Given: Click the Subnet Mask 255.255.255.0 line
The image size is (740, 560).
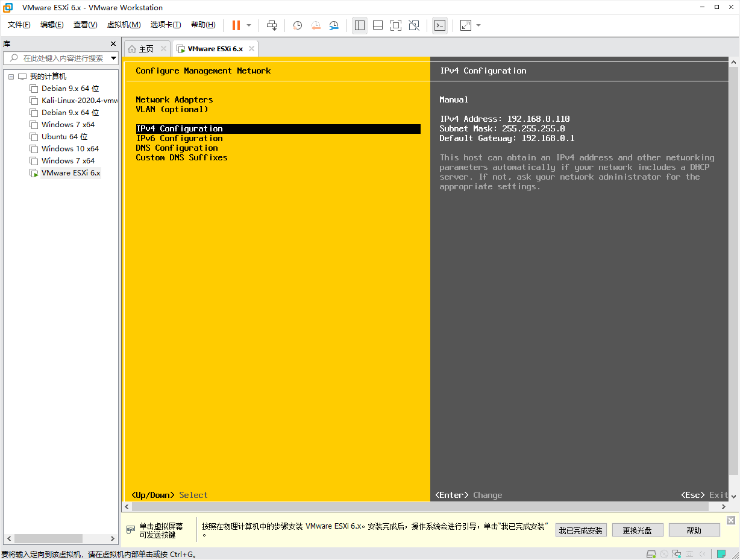Looking at the screenshot, I should coord(502,128).
